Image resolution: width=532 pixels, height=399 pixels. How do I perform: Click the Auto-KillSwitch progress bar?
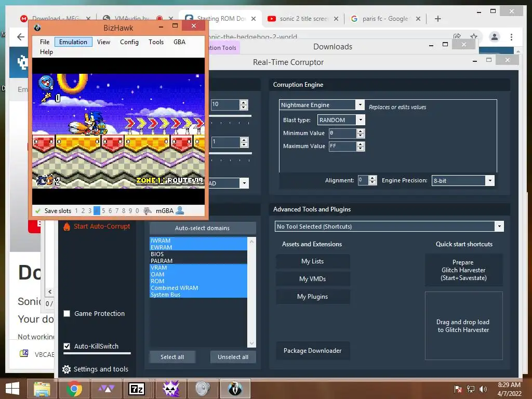[97, 353]
